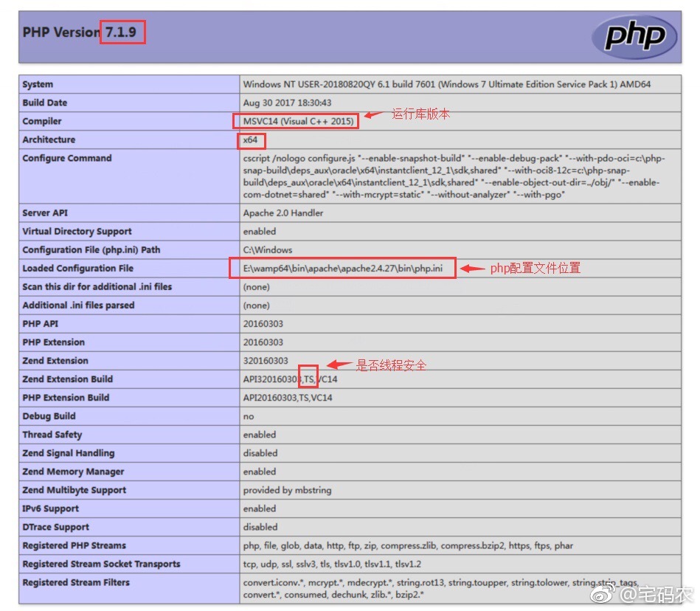Select the 'Thread Safety' row label
The image size is (700, 611).
(52, 435)
